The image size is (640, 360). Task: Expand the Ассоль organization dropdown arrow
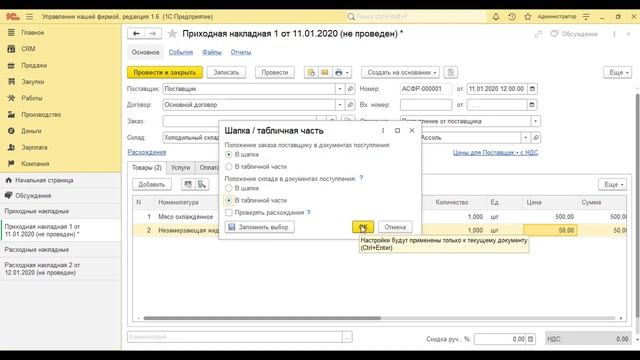pos(526,138)
